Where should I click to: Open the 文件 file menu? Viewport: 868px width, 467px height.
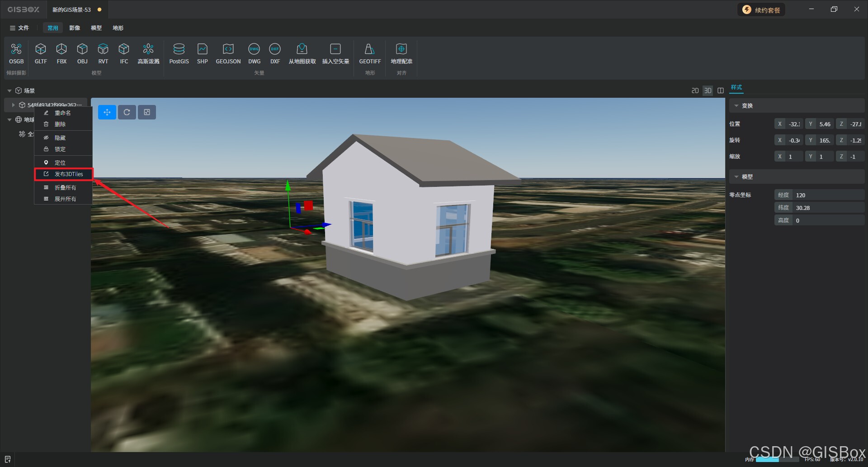[x=19, y=28]
